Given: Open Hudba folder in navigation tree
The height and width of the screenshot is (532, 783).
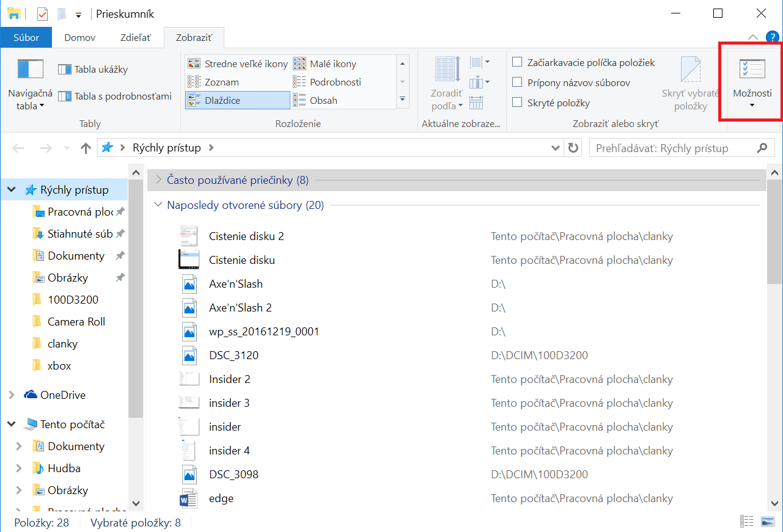Looking at the screenshot, I should click(x=64, y=468).
